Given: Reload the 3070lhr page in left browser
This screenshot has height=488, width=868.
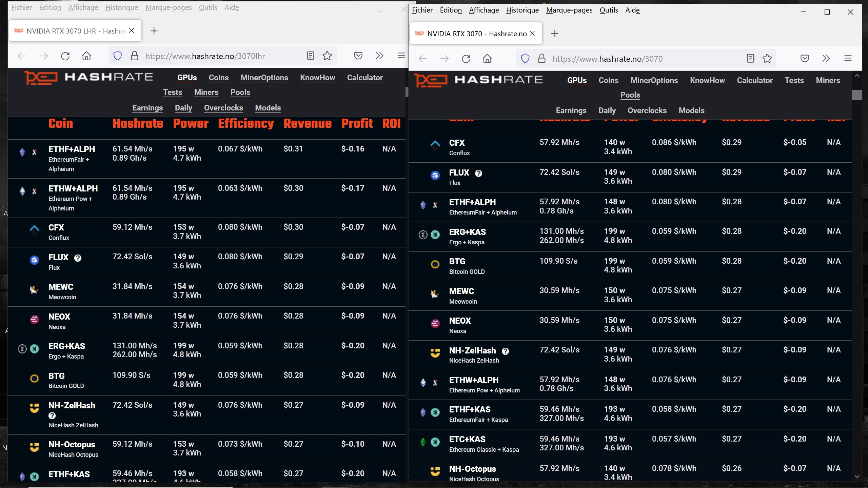Looking at the screenshot, I should [x=65, y=56].
